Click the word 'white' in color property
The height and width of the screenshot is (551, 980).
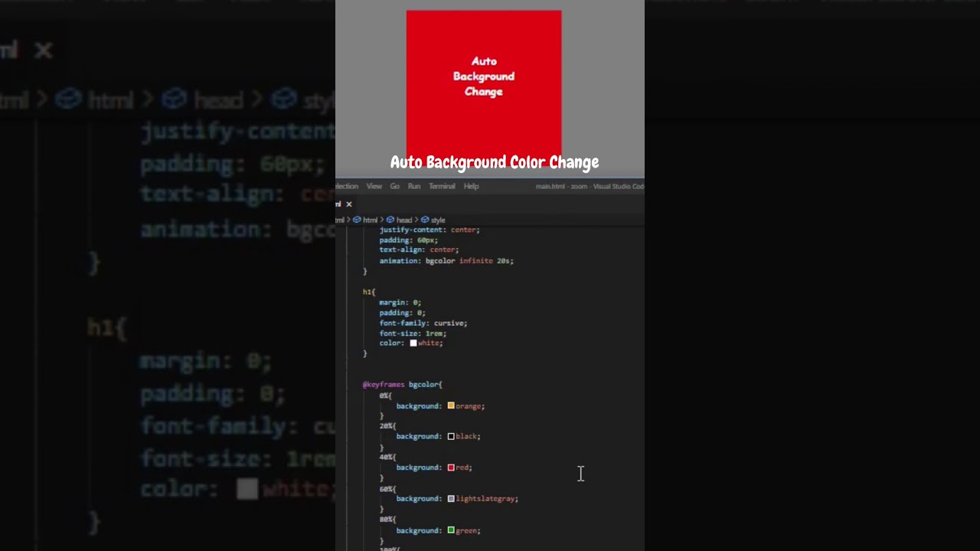(428, 343)
